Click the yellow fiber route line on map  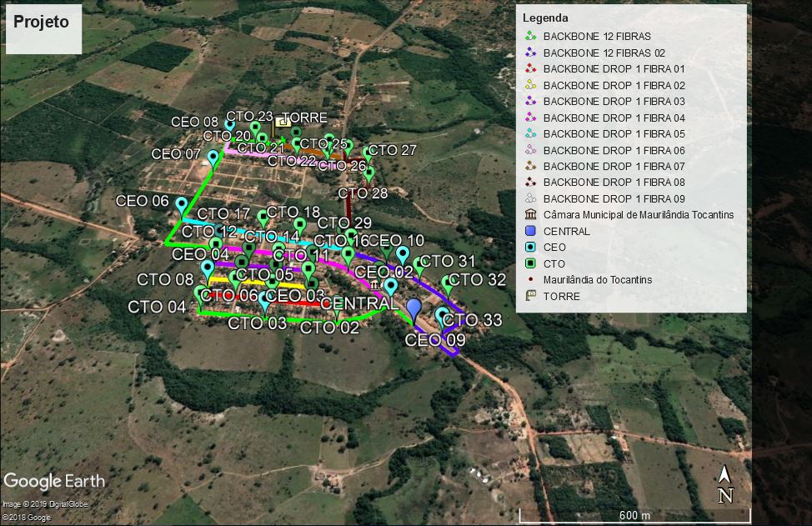[x=256, y=282]
